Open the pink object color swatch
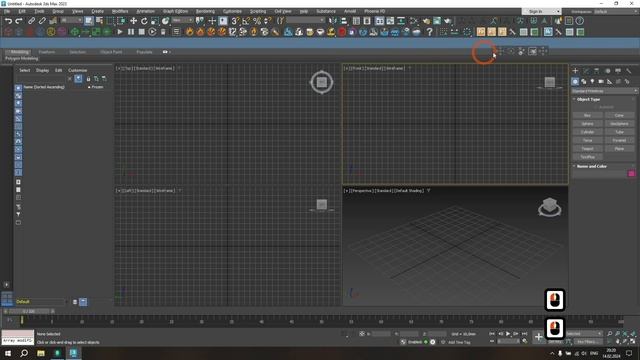Viewport: 640px width, 360px height. [x=631, y=173]
